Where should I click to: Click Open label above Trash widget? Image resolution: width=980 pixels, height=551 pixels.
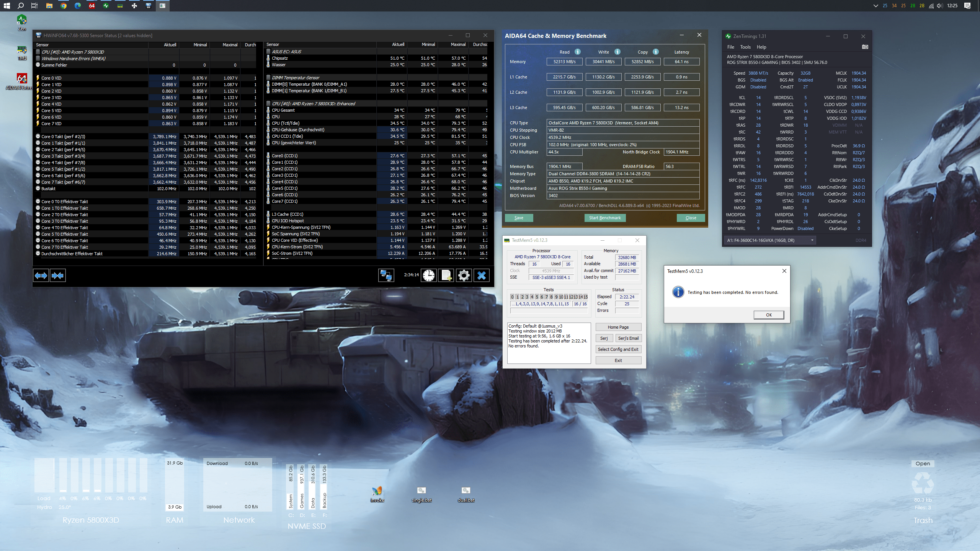[x=923, y=463]
